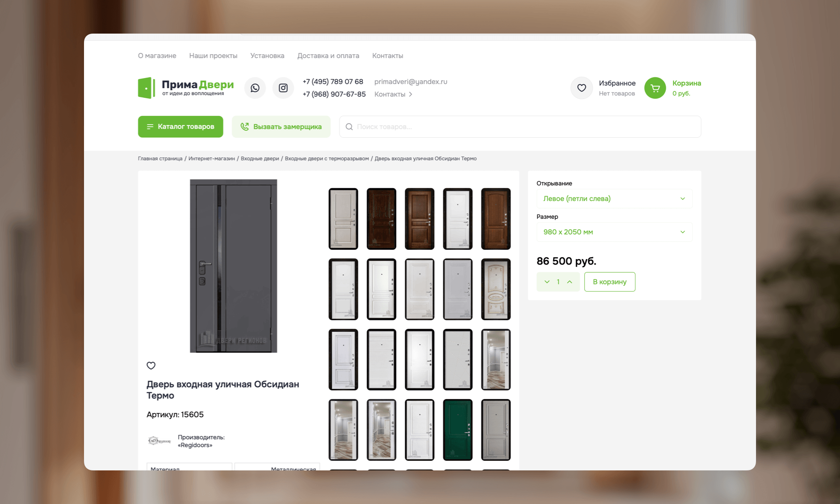The height and width of the screenshot is (504, 840).
Task: Open the Instagram profile icon
Action: pos(283,88)
